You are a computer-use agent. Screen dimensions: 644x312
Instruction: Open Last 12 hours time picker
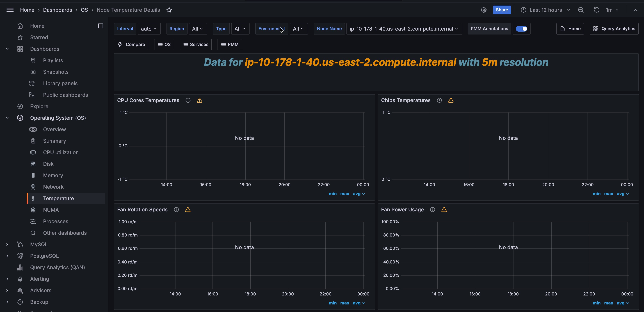(545, 10)
